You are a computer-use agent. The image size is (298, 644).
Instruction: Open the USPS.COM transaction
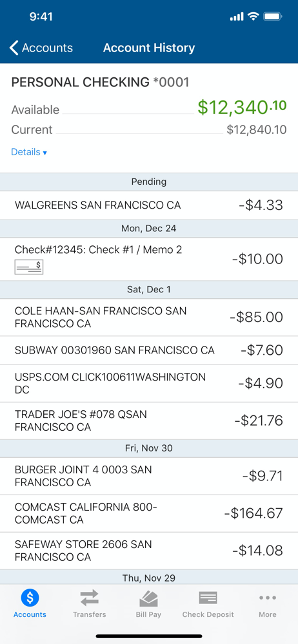149,384
